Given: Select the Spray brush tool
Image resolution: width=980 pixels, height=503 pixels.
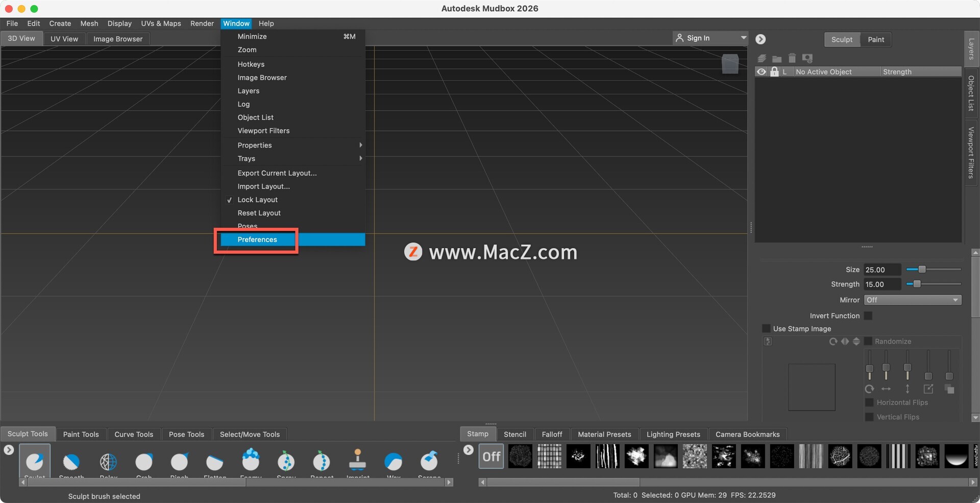Looking at the screenshot, I should pos(286,462).
